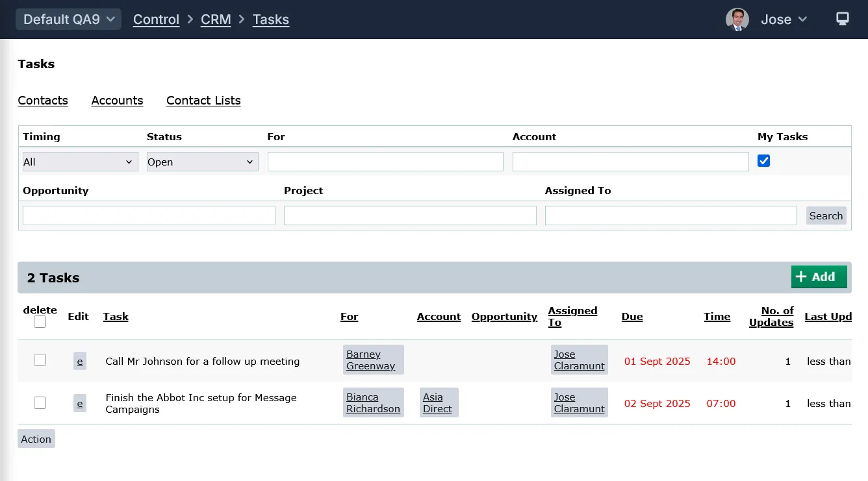Uncheck the My Tasks checkbox

[764, 161]
